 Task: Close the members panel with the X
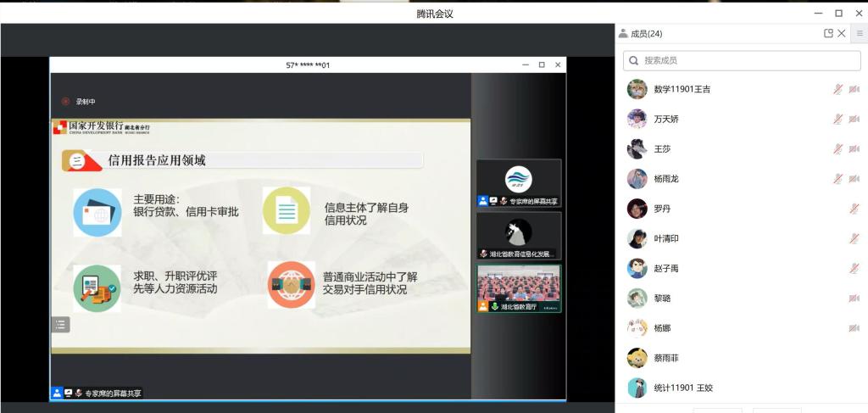pyautogui.click(x=841, y=34)
